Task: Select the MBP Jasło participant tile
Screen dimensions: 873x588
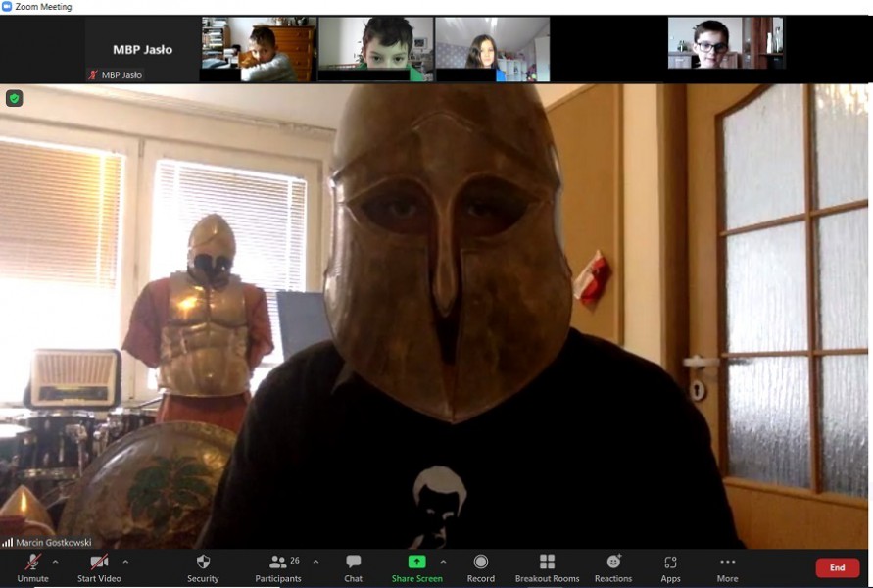Action: 142,50
